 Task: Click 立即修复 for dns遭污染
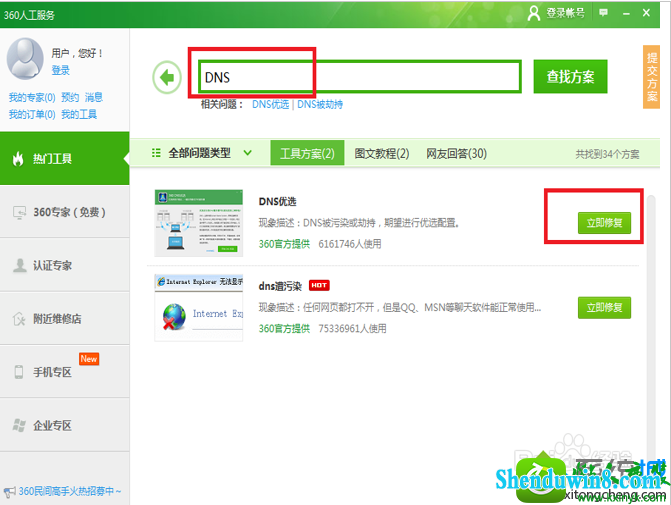click(x=604, y=307)
